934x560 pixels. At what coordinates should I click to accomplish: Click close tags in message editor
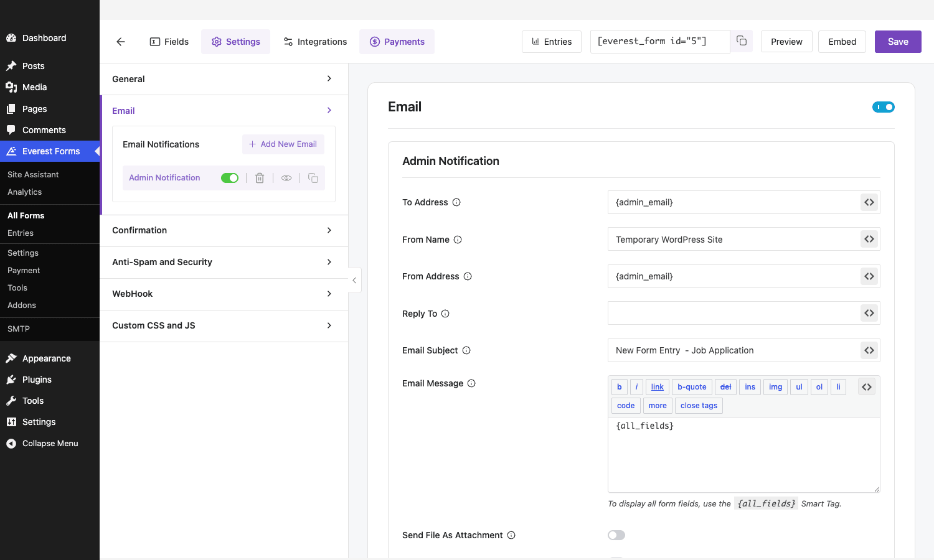pos(699,406)
